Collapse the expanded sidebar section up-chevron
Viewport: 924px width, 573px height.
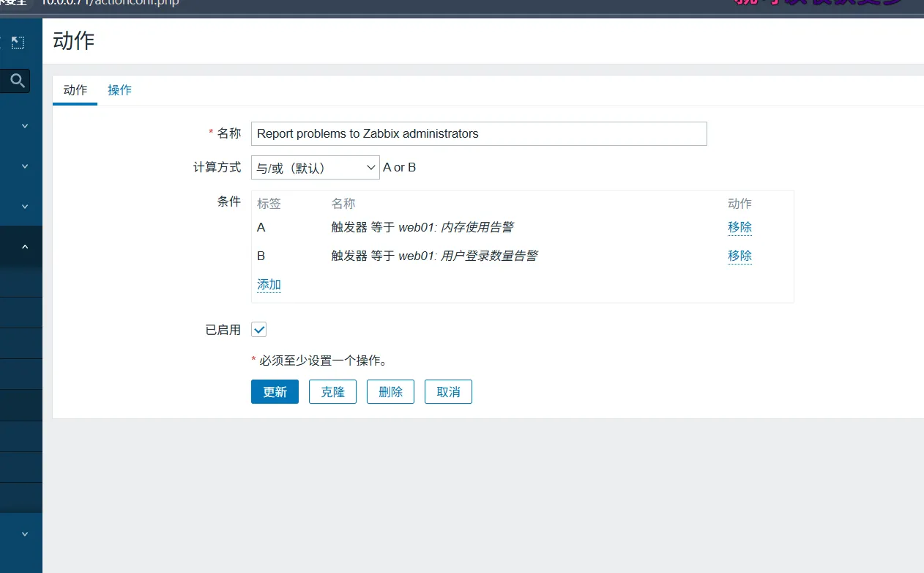point(25,247)
